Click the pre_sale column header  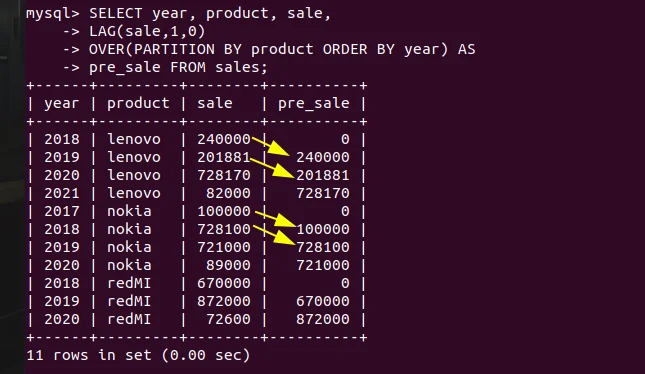(313, 104)
